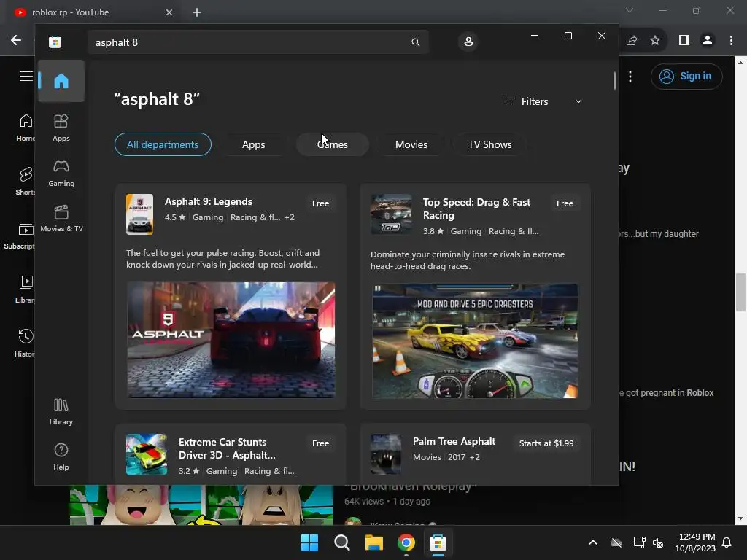Click Free button for Top Speed Drag Racing
The width and height of the screenshot is (747, 560).
point(565,203)
